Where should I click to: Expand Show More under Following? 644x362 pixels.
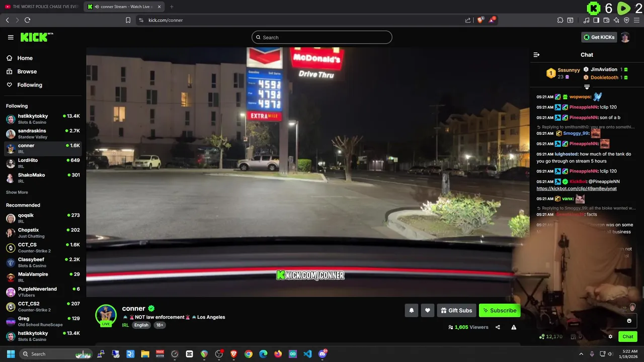pyautogui.click(x=17, y=193)
